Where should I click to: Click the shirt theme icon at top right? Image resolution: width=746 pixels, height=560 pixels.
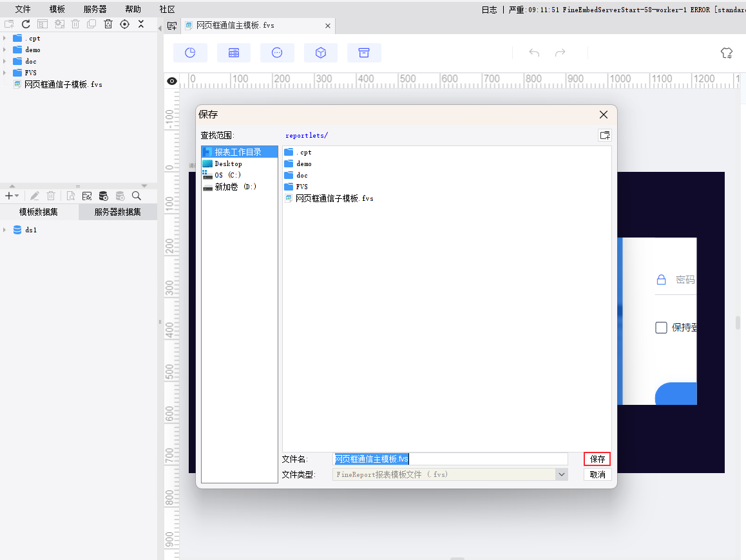pyautogui.click(x=726, y=53)
